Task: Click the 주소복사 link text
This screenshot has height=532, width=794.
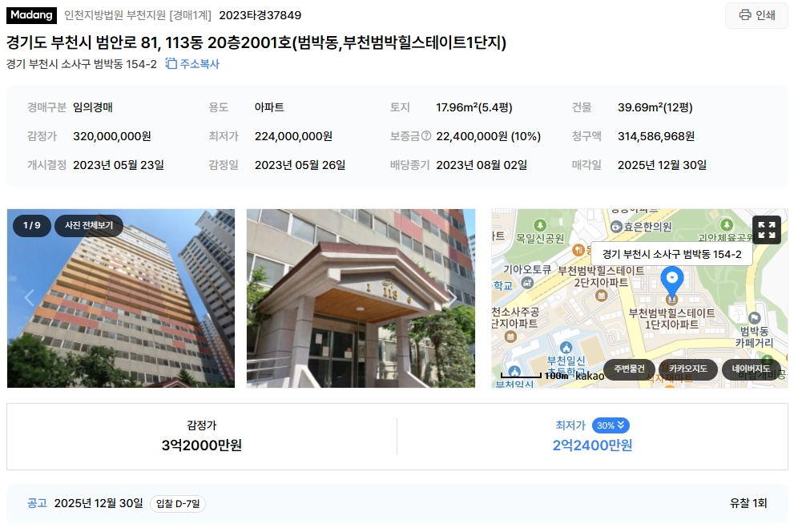Action: [x=200, y=64]
